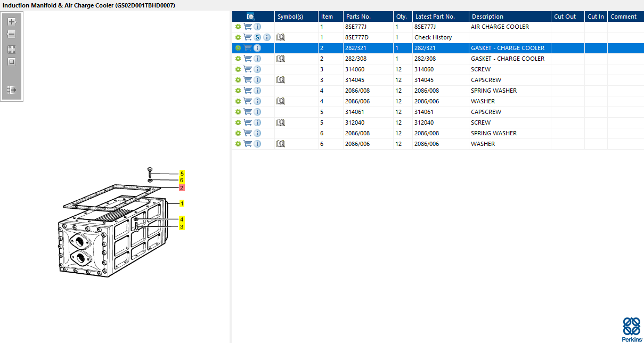This screenshot has height=343, width=644.
Task: Click green gear for item 4 spring washer
Action: pyautogui.click(x=238, y=91)
